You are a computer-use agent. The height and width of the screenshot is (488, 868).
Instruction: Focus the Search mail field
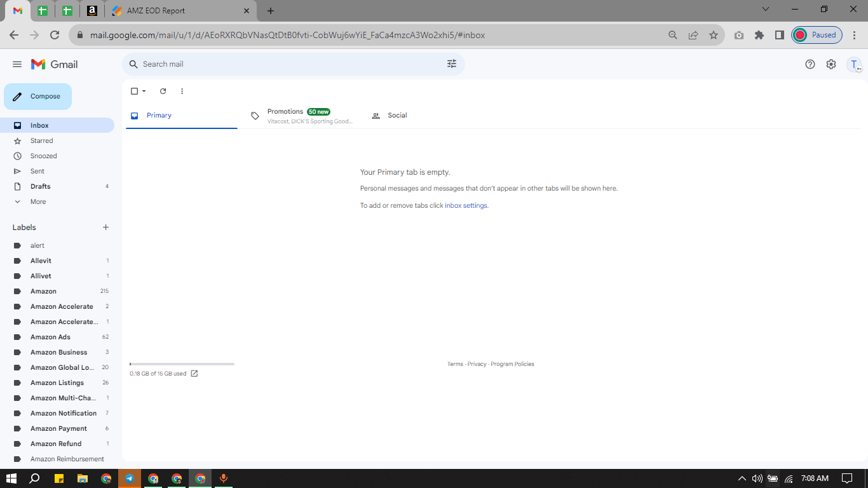(x=293, y=64)
